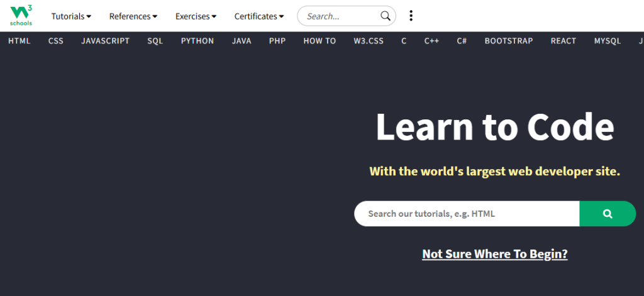Click the magnifier icon in top search box
The width and height of the screenshot is (644, 296).
pyautogui.click(x=386, y=16)
